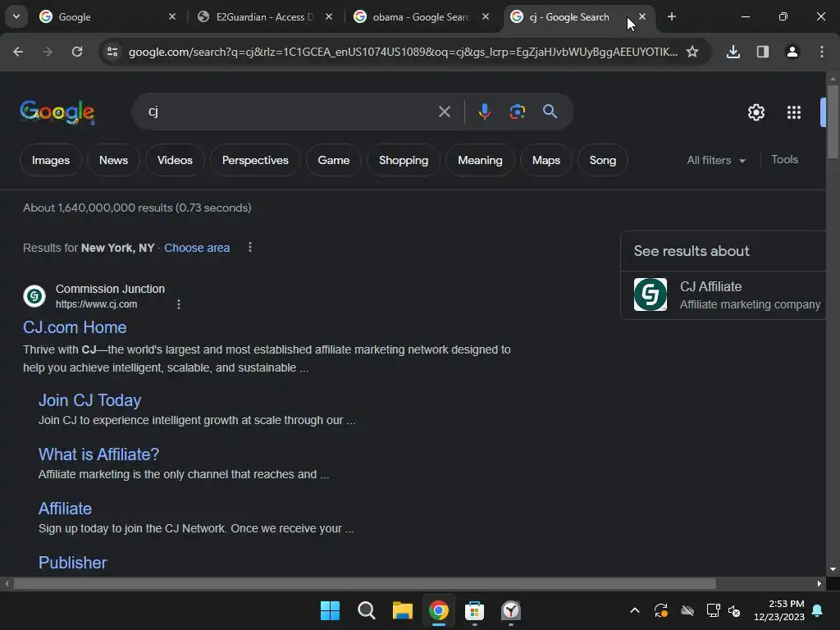Switch to the E2Guardian Access Denied tab

[265, 17]
